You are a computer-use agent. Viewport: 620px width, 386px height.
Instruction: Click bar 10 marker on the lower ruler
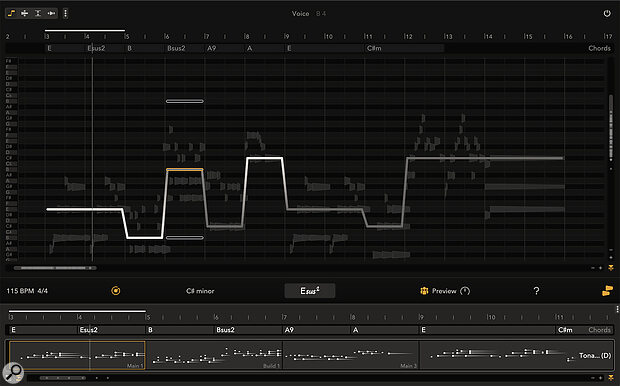pyautogui.click(x=491, y=317)
